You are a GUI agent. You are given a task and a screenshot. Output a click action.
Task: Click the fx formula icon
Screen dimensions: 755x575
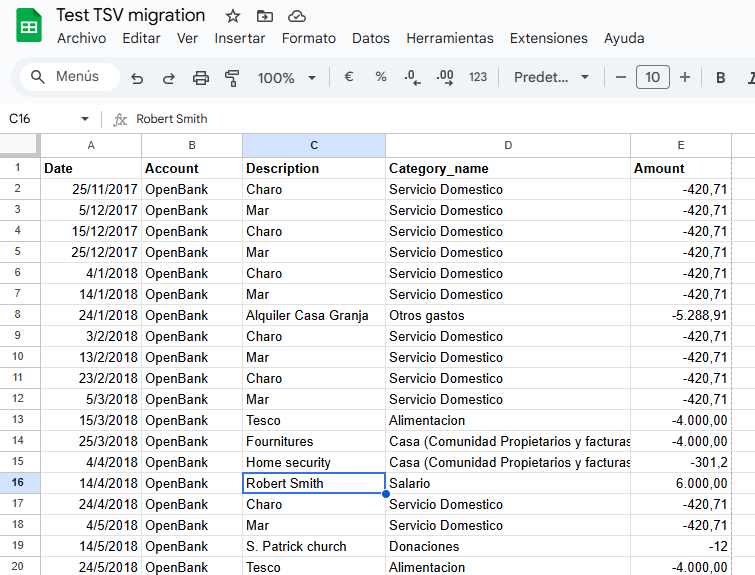[x=120, y=119]
